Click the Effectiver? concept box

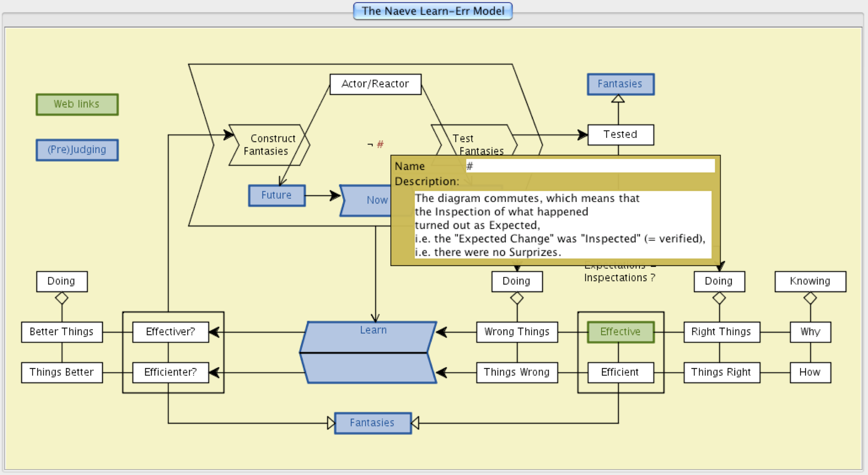point(170,332)
